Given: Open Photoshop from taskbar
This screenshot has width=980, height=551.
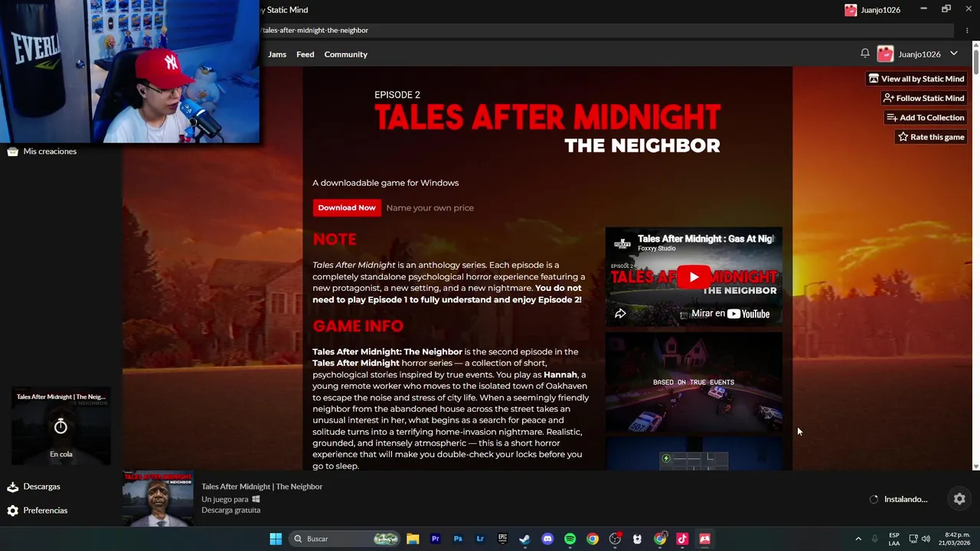Looking at the screenshot, I should 458,539.
